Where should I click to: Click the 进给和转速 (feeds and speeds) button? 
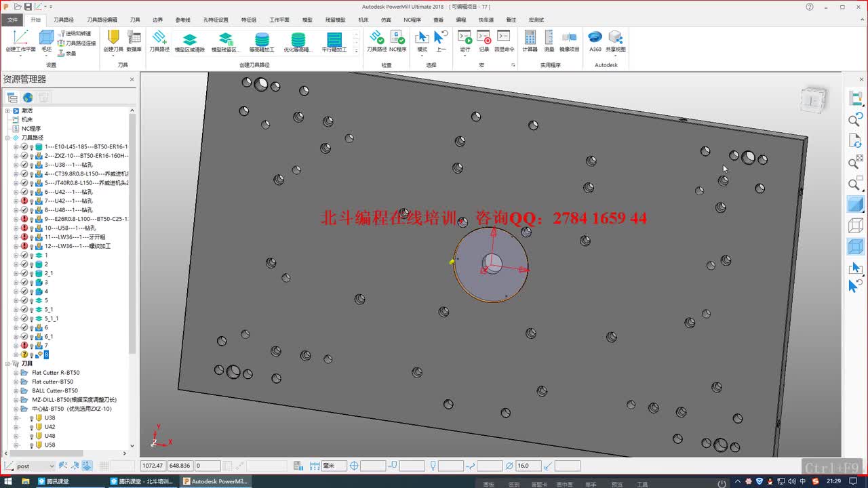tap(75, 33)
